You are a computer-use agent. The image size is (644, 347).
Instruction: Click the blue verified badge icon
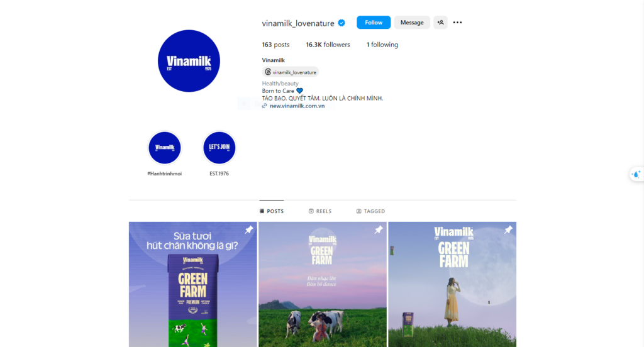coord(341,23)
